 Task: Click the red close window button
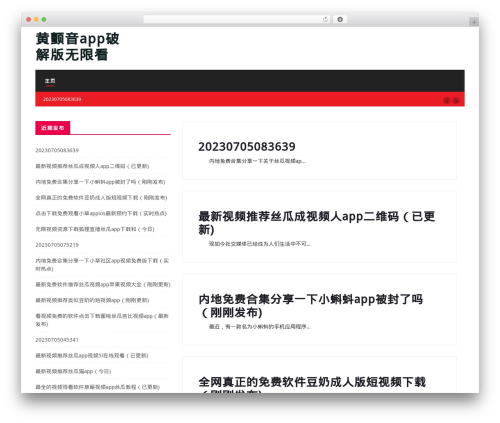29,20
